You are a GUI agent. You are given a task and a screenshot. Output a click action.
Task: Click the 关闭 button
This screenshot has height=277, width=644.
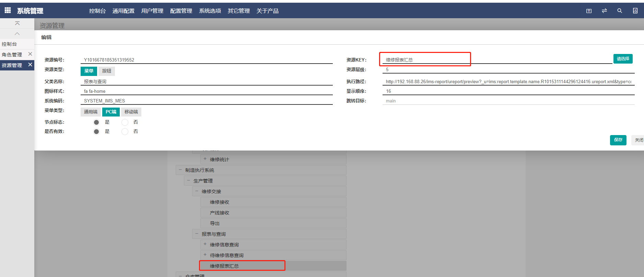[638, 140]
